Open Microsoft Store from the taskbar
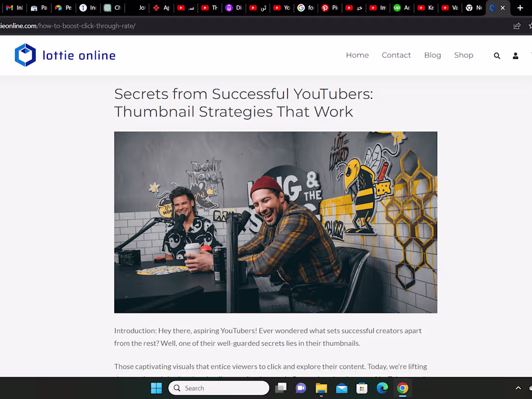This screenshot has height=399, width=532. point(362,388)
